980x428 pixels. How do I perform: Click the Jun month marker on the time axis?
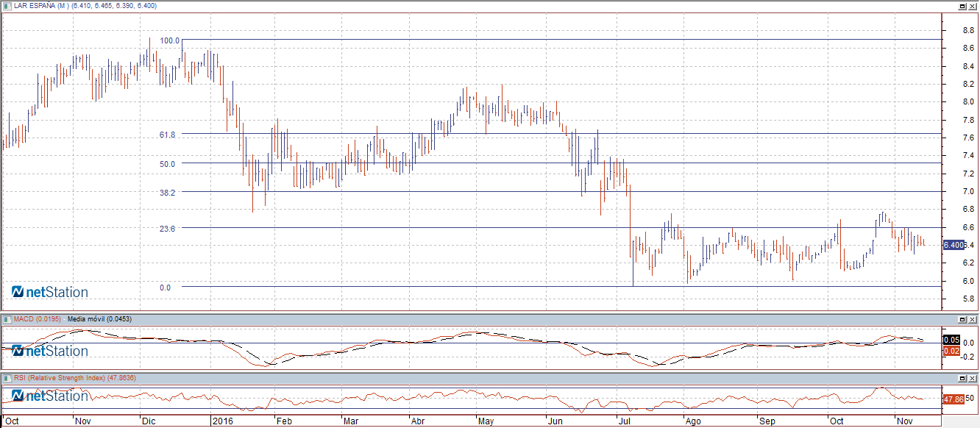556,422
